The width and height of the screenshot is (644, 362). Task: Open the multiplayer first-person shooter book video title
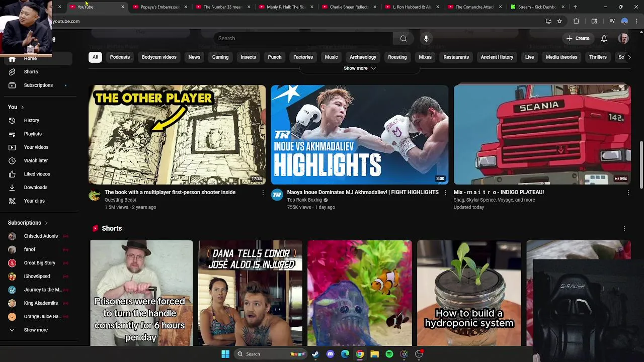point(170,193)
